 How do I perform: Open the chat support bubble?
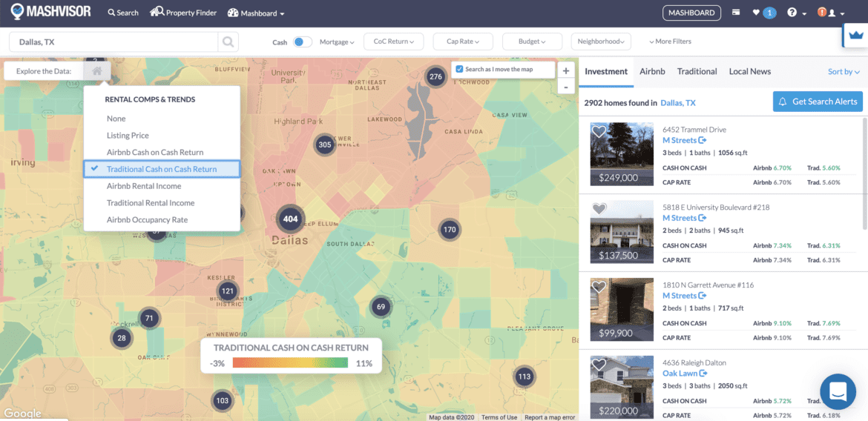point(838,392)
